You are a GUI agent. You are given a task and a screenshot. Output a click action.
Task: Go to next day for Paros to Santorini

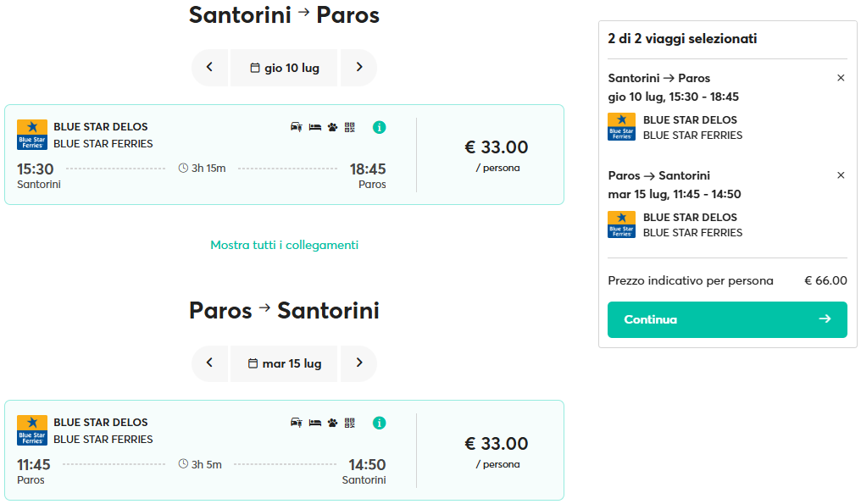click(358, 363)
